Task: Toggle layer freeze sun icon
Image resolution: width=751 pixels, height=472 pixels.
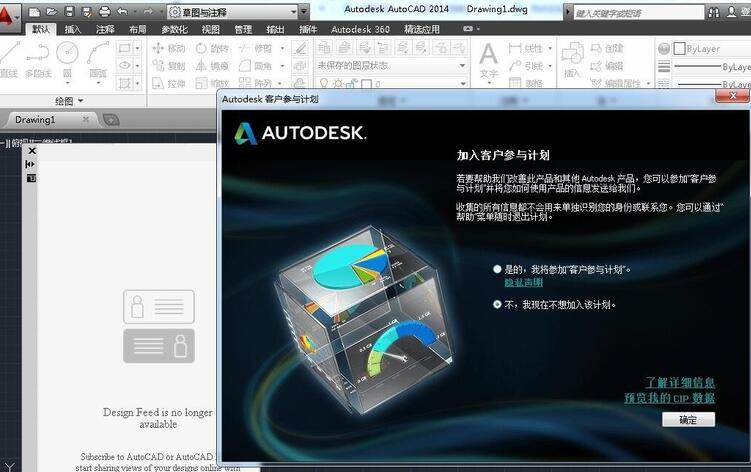Action: tap(338, 84)
